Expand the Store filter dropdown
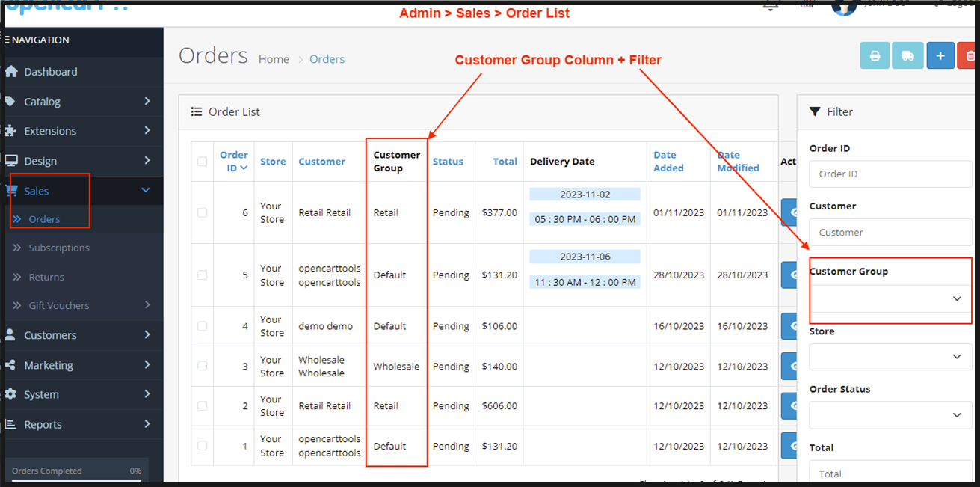The height and width of the screenshot is (487, 980). (x=890, y=357)
